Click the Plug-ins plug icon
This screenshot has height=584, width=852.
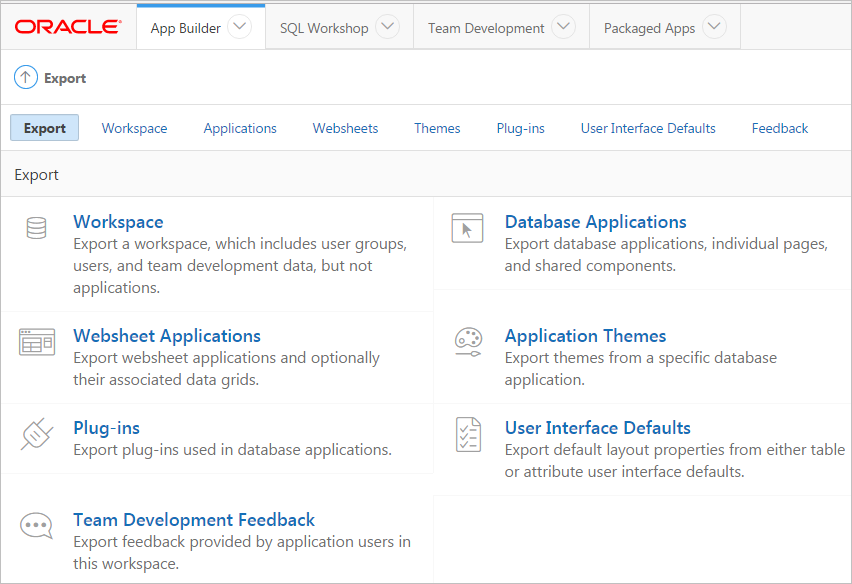(x=37, y=434)
